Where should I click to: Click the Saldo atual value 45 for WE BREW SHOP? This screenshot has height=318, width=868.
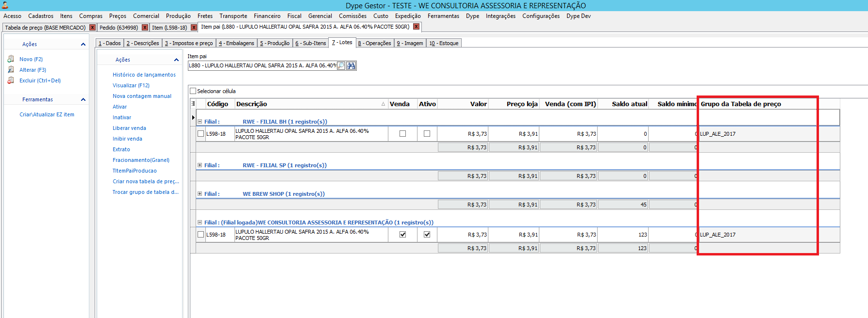click(x=643, y=205)
